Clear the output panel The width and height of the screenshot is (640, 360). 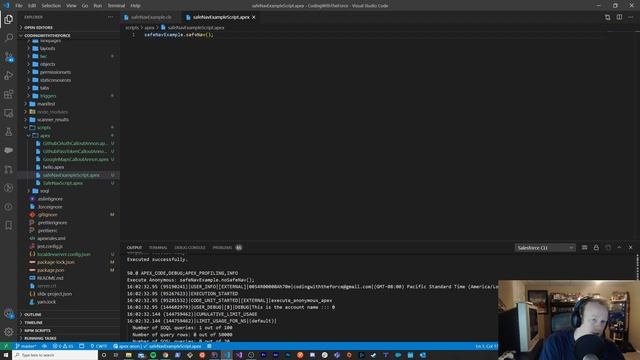[x=584, y=247]
